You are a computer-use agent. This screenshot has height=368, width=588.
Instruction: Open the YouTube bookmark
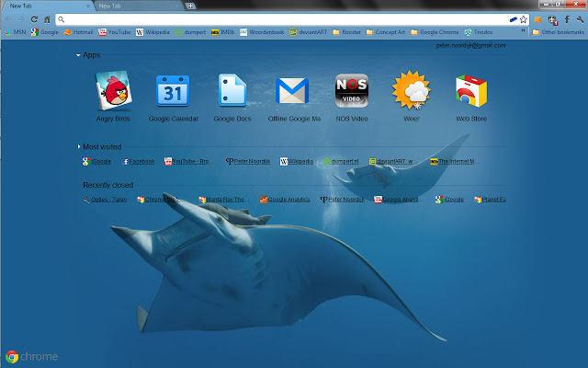click(114, 32)
